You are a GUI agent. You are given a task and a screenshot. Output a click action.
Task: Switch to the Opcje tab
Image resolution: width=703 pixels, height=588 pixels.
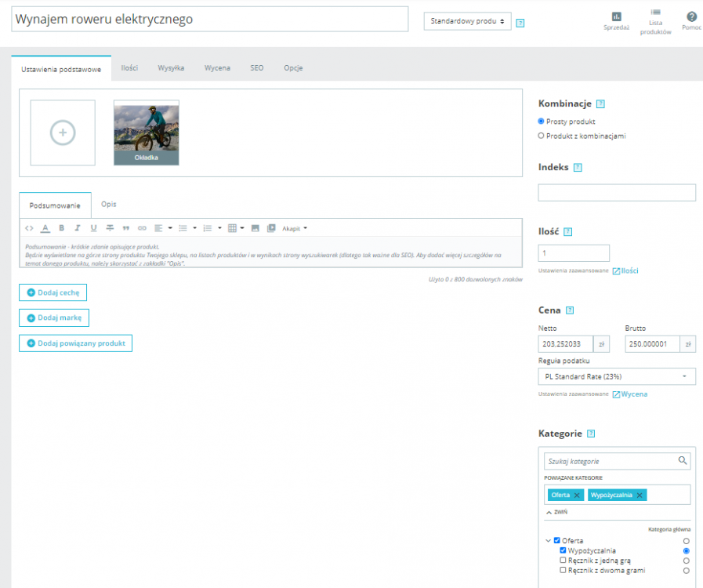293,68
